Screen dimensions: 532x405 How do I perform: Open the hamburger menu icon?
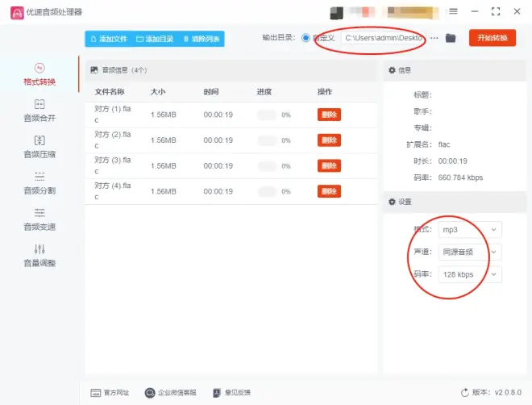[x=453, y=11]
